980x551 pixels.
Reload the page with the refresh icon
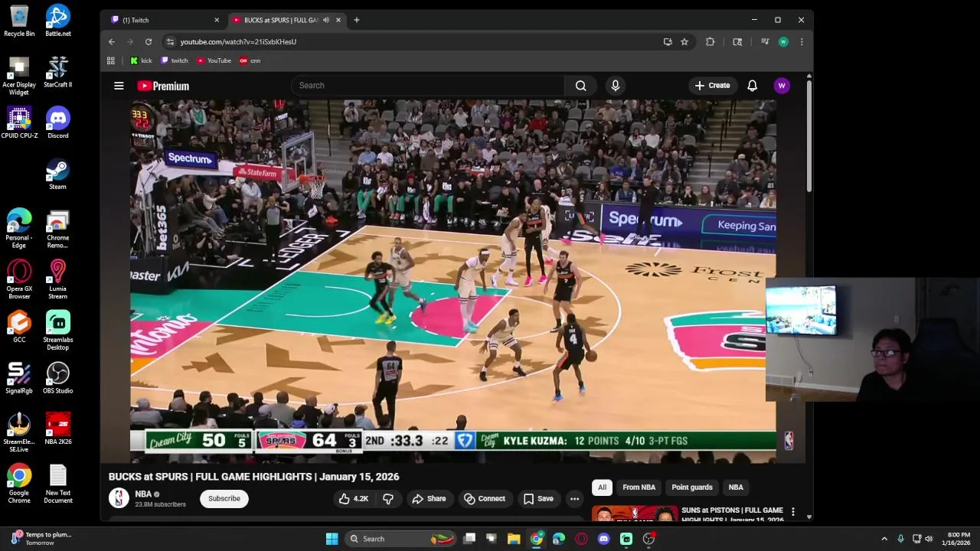pos(149,42)
